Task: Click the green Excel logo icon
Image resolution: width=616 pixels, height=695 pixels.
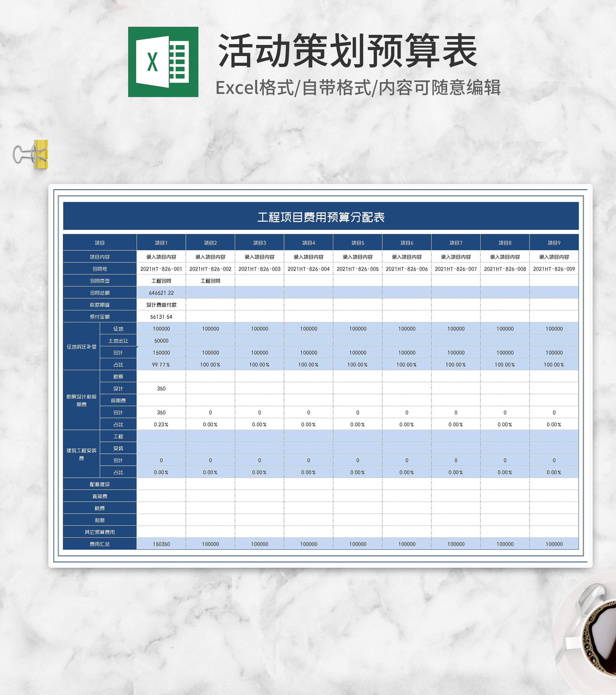Action: [163, 62]
